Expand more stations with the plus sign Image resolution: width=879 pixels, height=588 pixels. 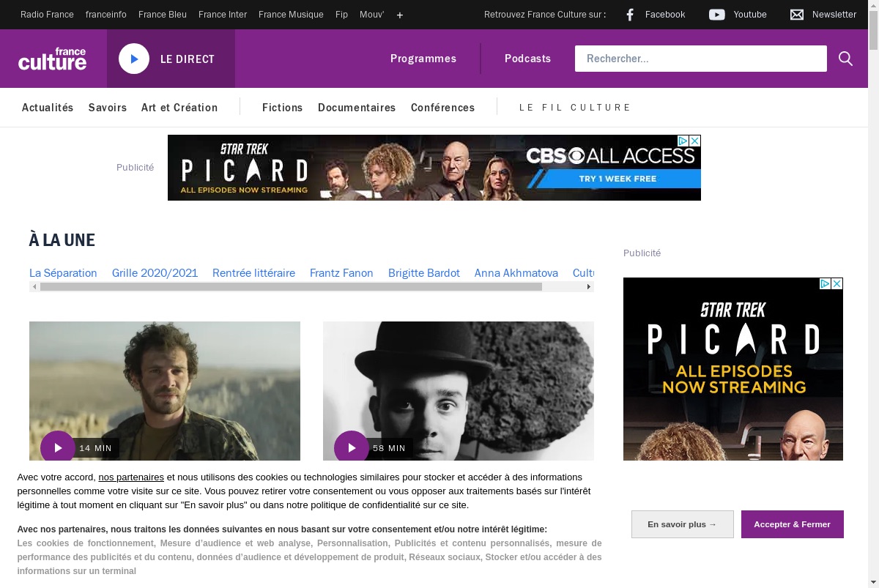point(400,15)
